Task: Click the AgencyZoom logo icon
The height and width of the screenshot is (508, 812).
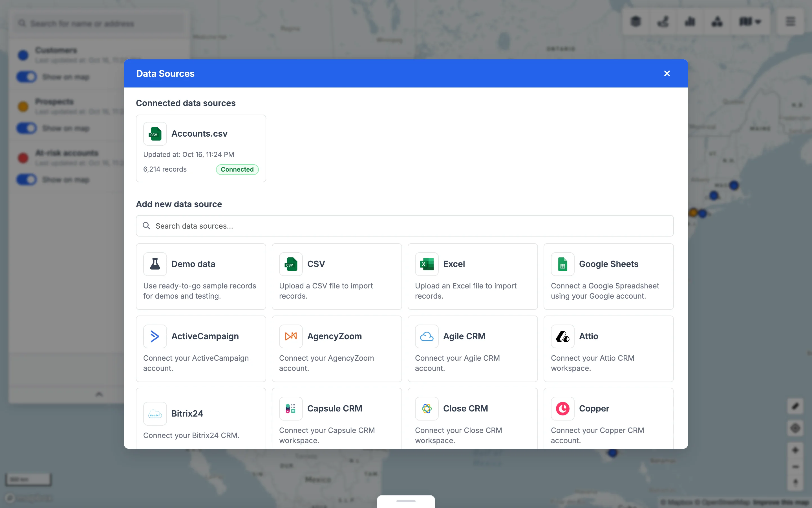Action: tap(291, 336)
